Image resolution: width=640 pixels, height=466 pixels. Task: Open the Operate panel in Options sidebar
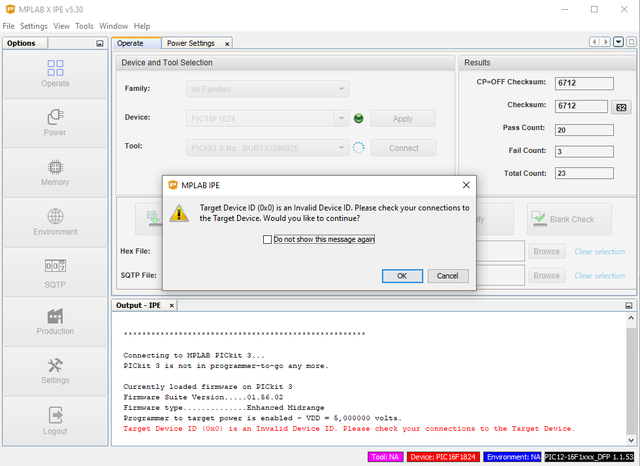pos(55,74)
